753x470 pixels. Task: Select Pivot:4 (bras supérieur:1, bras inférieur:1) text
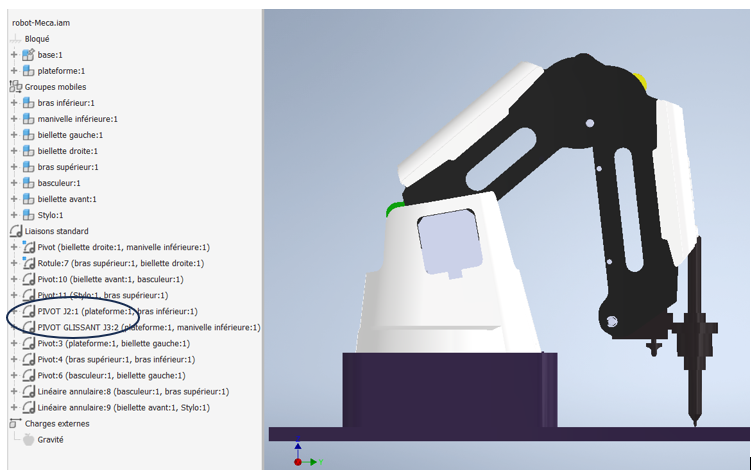[116, 359]
